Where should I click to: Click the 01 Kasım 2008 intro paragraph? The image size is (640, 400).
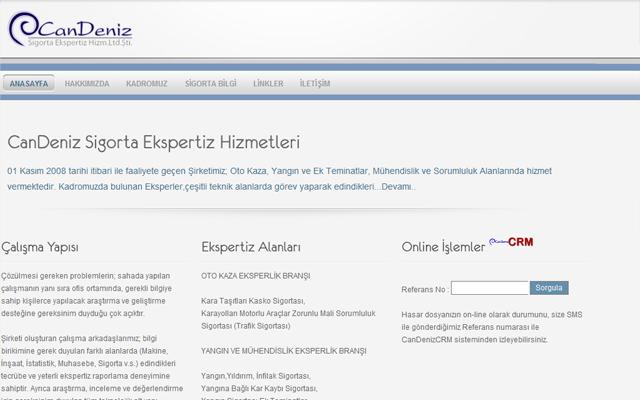pos(280,179)
